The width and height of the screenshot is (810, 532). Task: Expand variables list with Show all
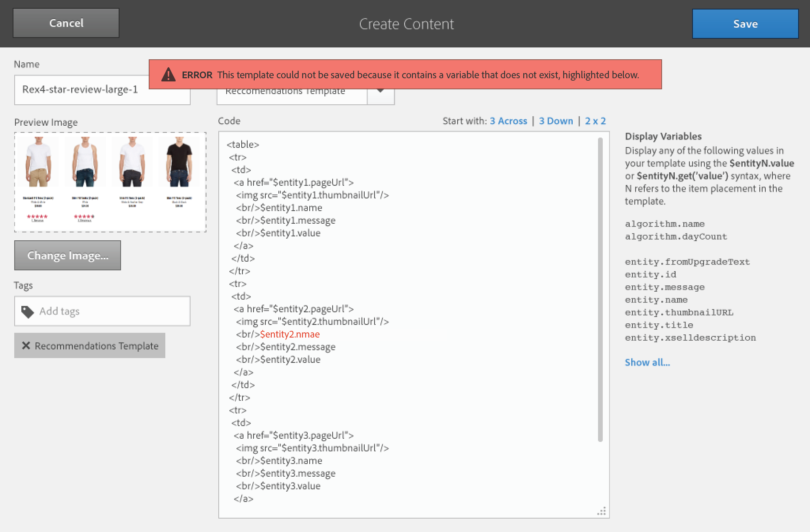[x=647, y=362]
